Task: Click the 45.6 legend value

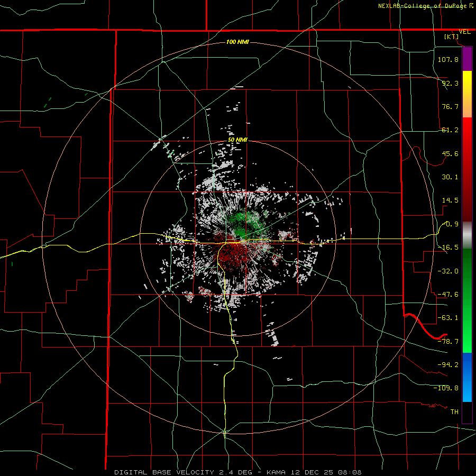Action: point(450,153)
